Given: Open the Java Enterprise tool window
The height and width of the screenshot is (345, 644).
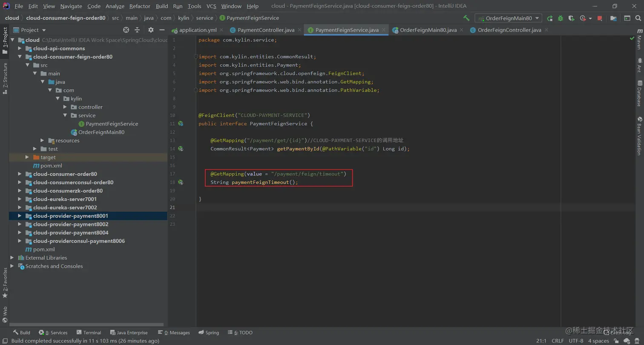Looking at the screenshot, I should [129, 333].
